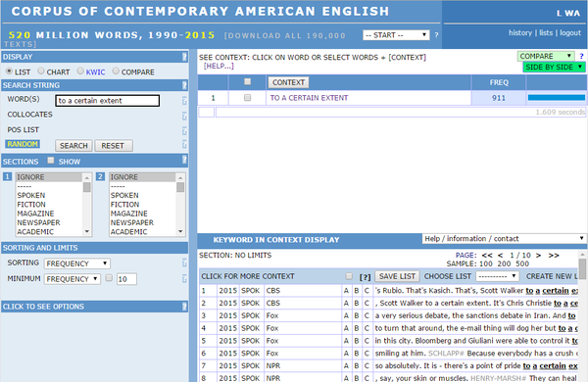
Task: Click blue question mark beside COMPARE dropdown
Action: tap(581, 56)
